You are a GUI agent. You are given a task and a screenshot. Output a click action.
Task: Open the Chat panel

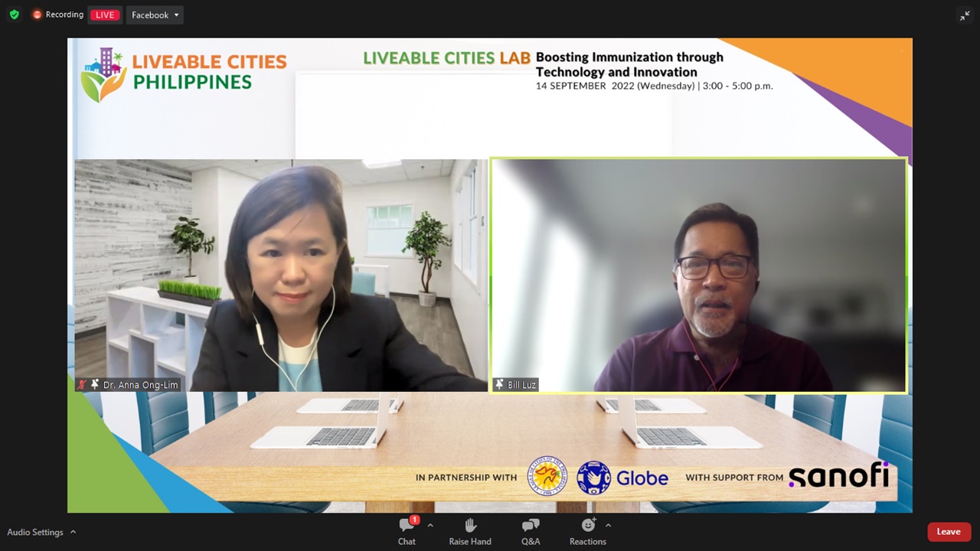[407, 531]
